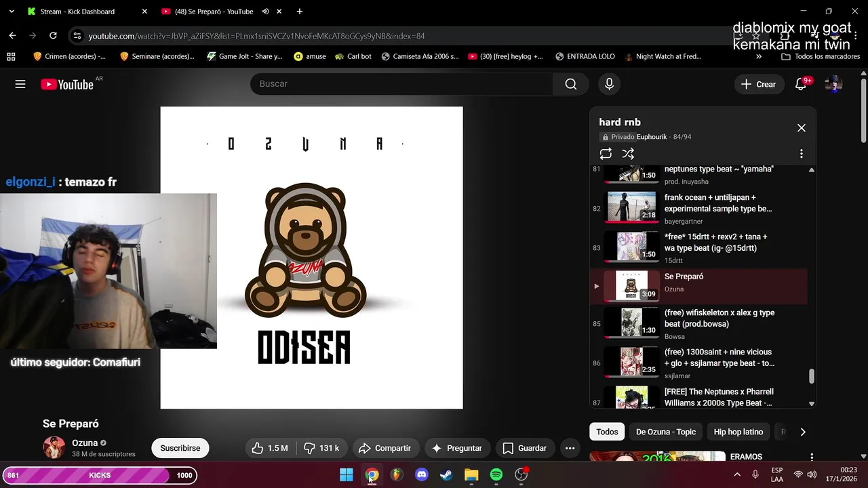Image resolution: width=868 pixels, height=488 pixels.
Task: Dislike the video with thumbs down
Action: (321, 448)
